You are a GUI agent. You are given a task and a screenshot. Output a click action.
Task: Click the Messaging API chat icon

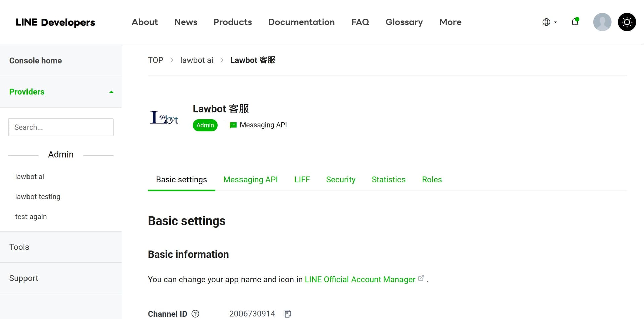pos(233,125)
